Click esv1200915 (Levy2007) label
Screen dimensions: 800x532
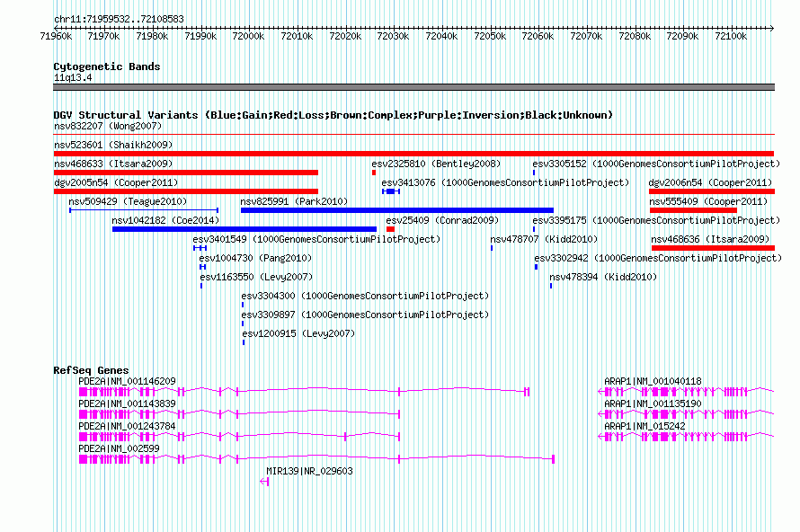coord(298,333)
